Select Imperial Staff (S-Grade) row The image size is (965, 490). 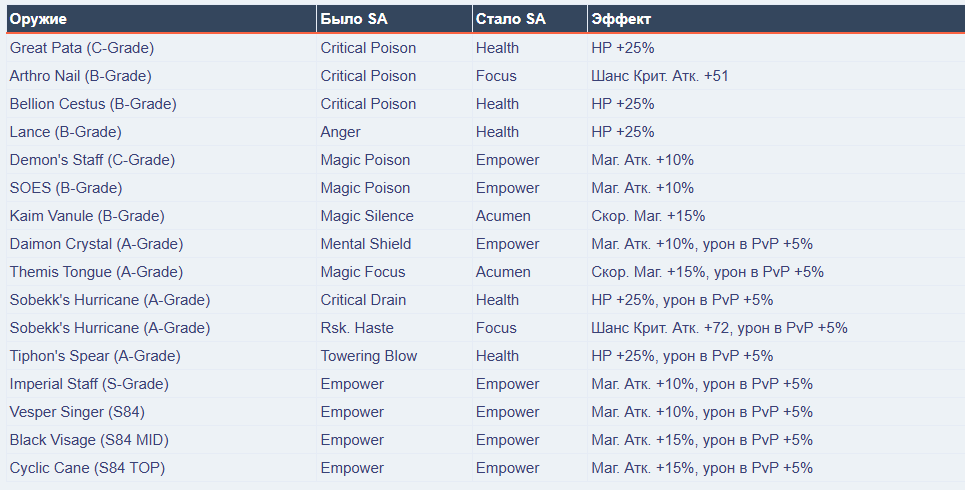89,384
